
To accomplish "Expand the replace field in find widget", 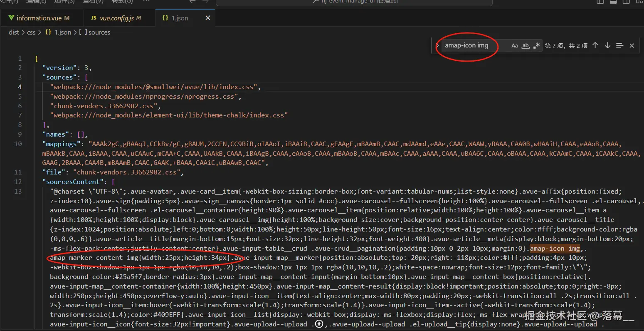I will pos(437,45).
